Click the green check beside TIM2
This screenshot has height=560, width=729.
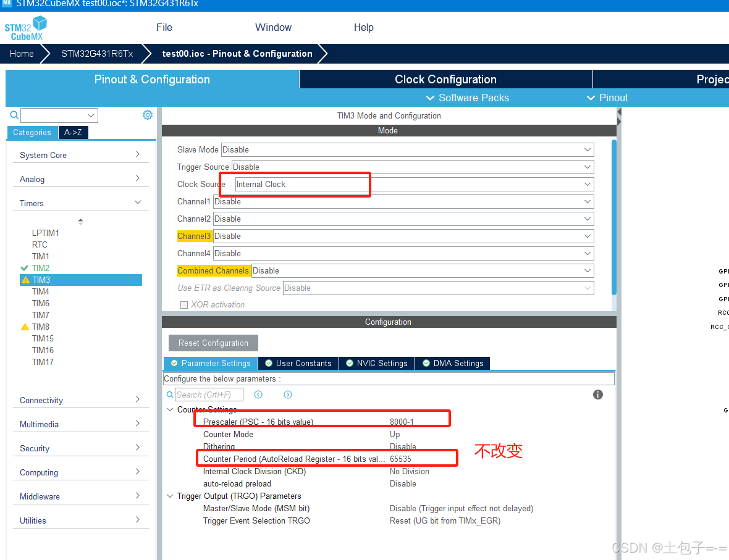coord(25,268)
